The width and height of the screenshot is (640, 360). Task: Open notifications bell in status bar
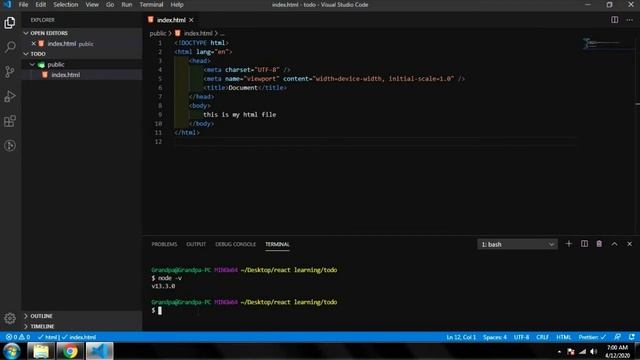click(x=632, y=337)
